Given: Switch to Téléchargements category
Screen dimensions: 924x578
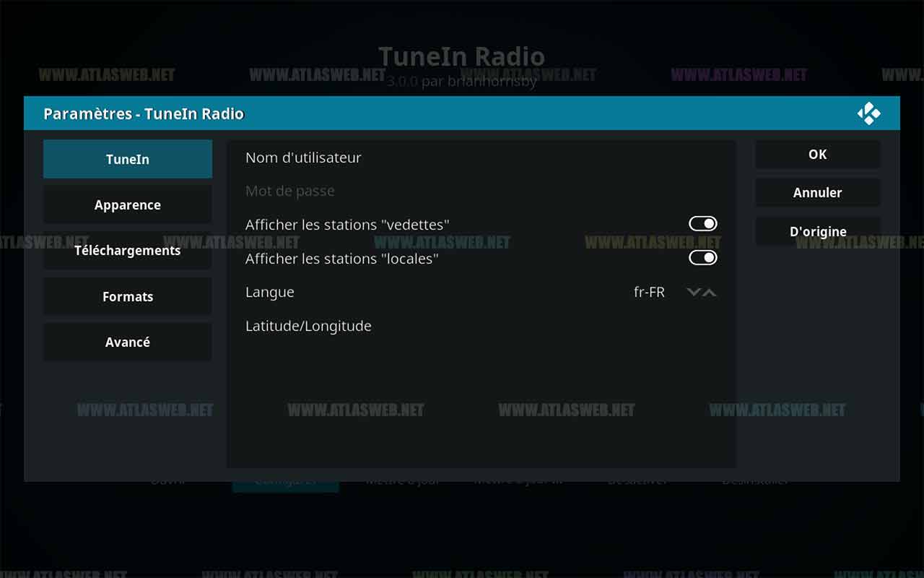Looking at the screenshot, I should point(128,251).
